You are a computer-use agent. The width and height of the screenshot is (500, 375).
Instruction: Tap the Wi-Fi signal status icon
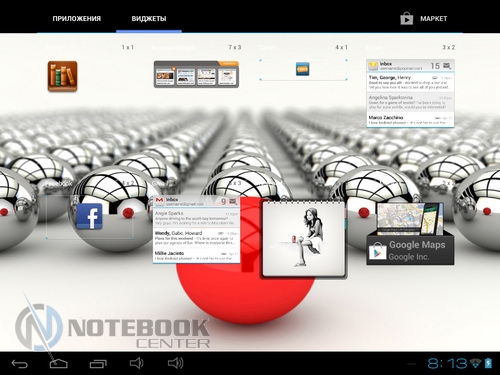point(476,363)
